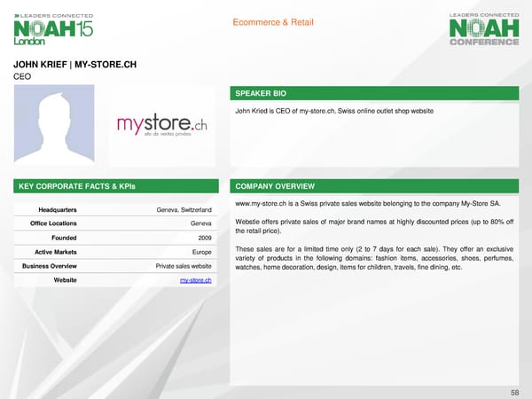Select the JOHN KRIEF | MY-STORE.CH heading

(x=75, y=65)
